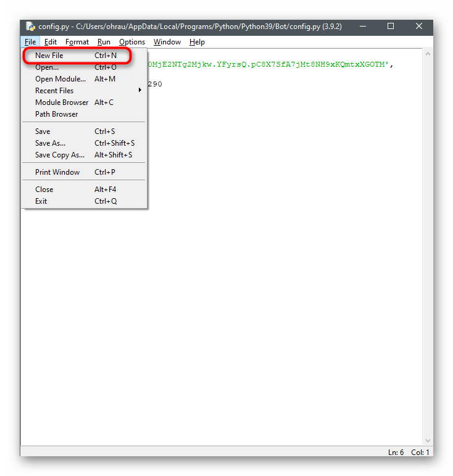Launch the Path Browser
Screen dimensions: 453x476
coord(57,114)
